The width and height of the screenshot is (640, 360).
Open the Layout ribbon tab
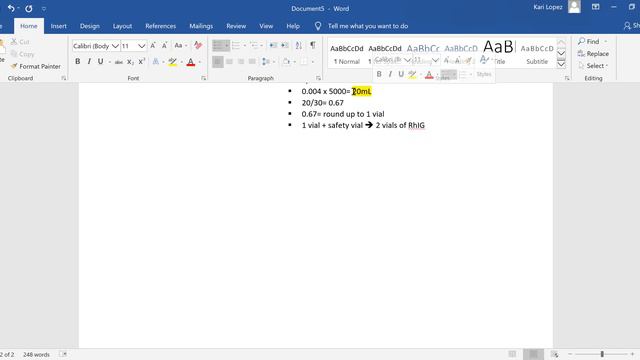tap(122, 26)
